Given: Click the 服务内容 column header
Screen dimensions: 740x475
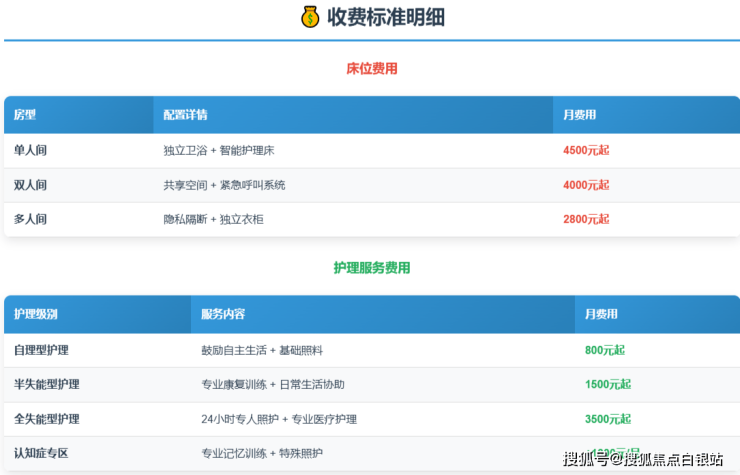Looking at the screenshot, I should [x=223, y=314].
